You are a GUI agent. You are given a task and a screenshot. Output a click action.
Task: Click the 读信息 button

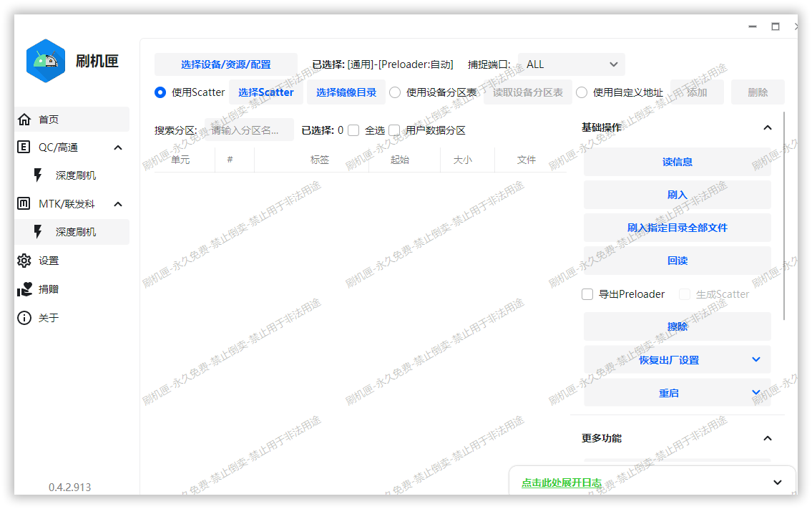tap(677, 162)
